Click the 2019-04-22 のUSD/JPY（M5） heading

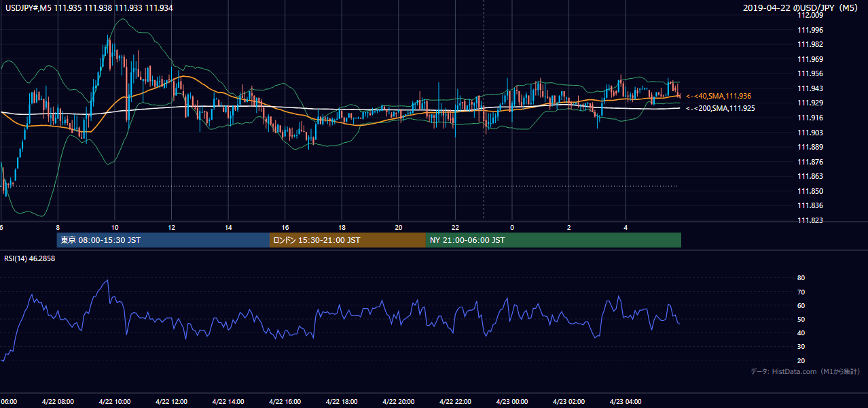pos(801,8)
